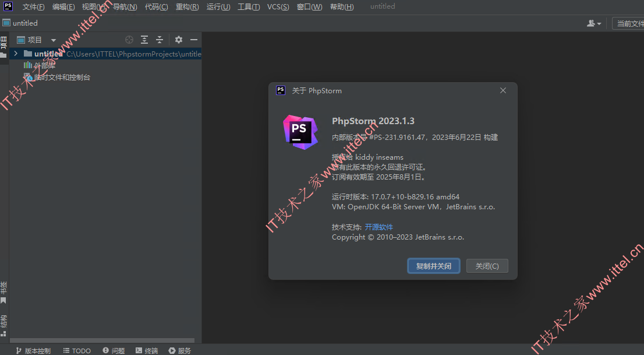
Task: Click the large PhpStorm logo in dialog
Action: tap(300, 132)
